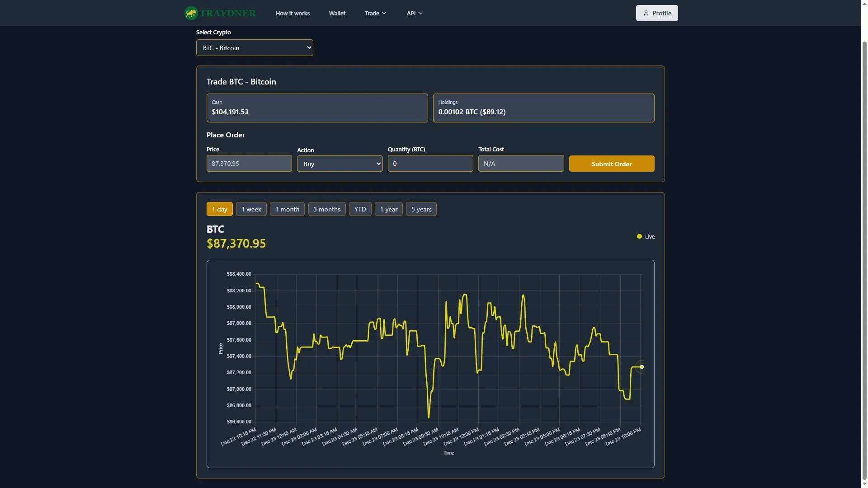
Task: Click the yellow Live indicator dot
Action: 639,236
